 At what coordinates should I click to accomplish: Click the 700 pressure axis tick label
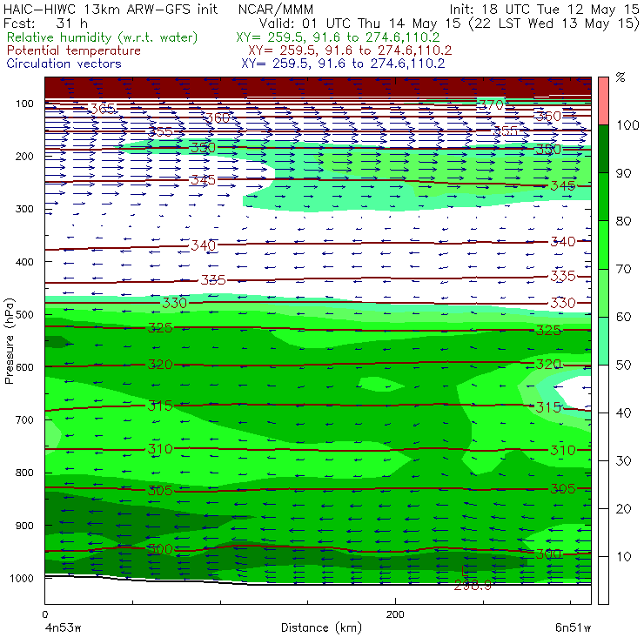(x=24, y=420)
